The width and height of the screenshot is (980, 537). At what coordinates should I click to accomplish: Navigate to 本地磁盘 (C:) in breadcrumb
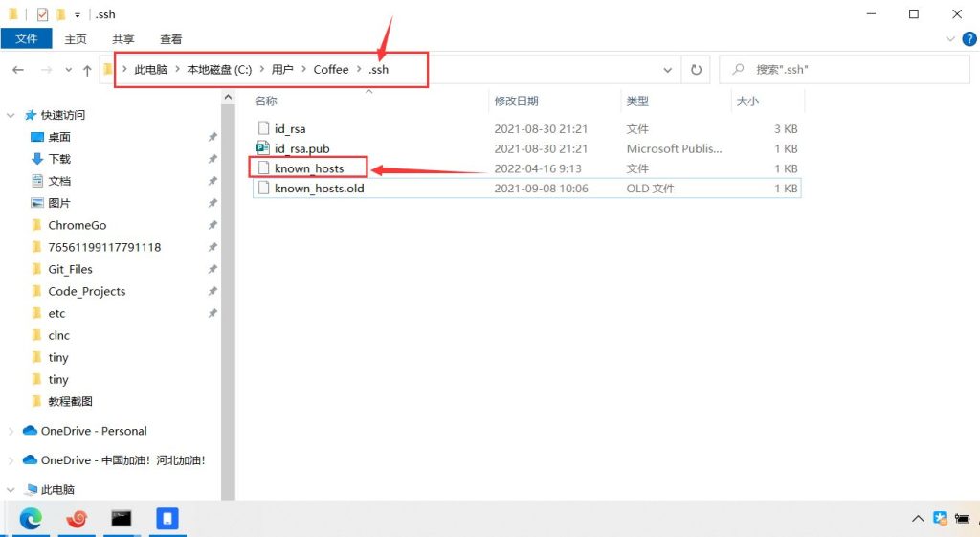pos(219,69)
